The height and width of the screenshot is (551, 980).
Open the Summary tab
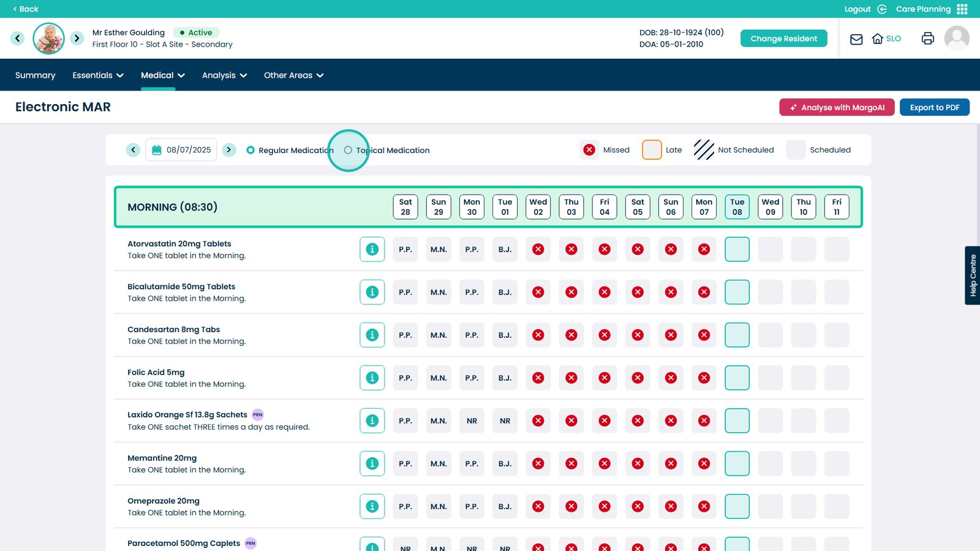[35, 75]
